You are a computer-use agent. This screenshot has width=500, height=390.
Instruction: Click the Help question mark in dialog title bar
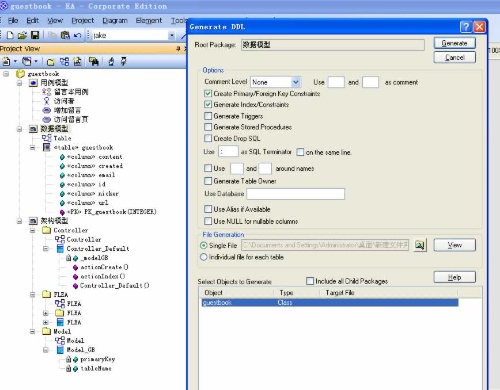[x=466, y=27]
